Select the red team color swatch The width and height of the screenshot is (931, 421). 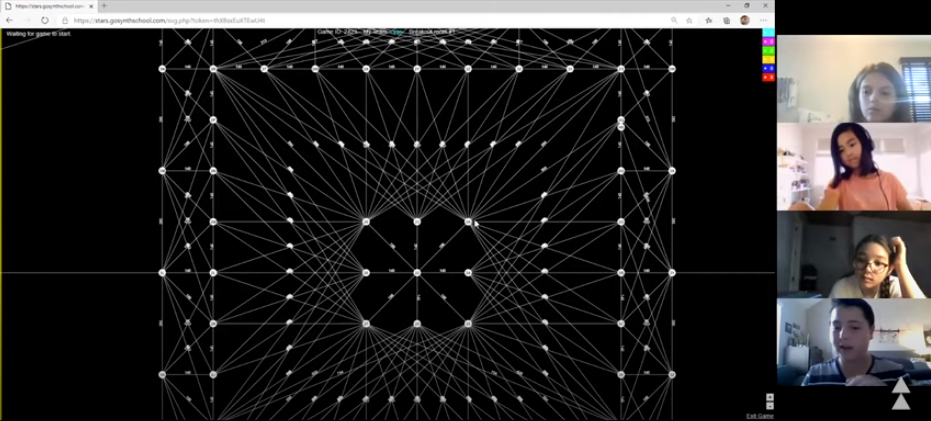768,77
